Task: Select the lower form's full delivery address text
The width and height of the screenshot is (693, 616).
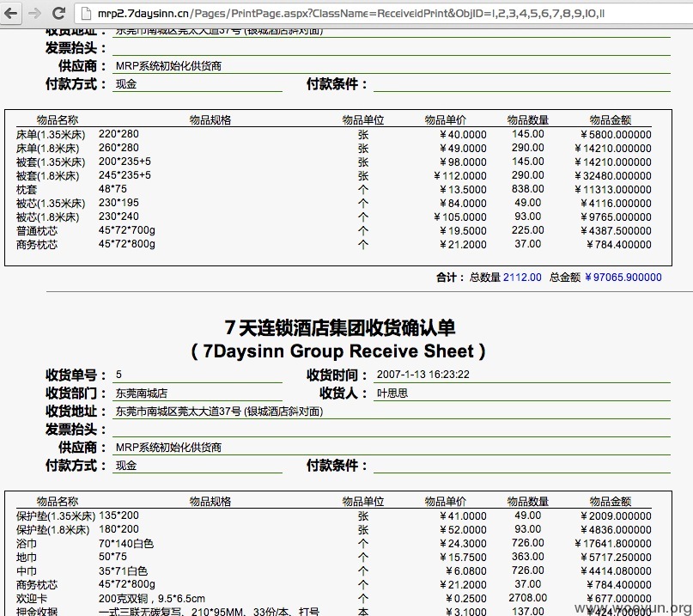Action: tap(219, 412)
